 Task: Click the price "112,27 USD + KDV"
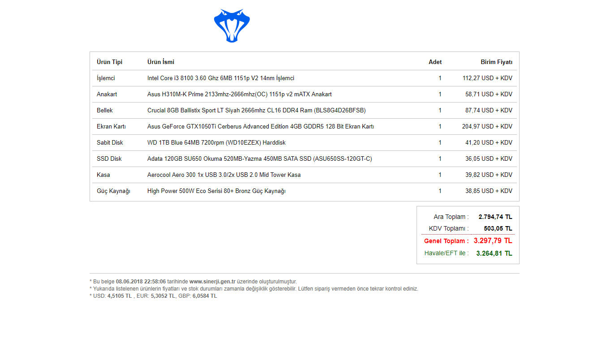[487, 78]
